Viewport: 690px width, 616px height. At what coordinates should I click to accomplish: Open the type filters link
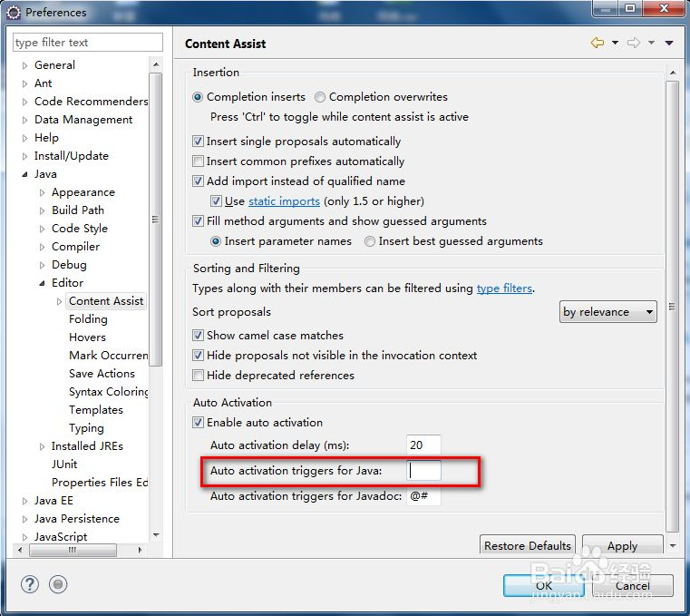pos(504,288)
